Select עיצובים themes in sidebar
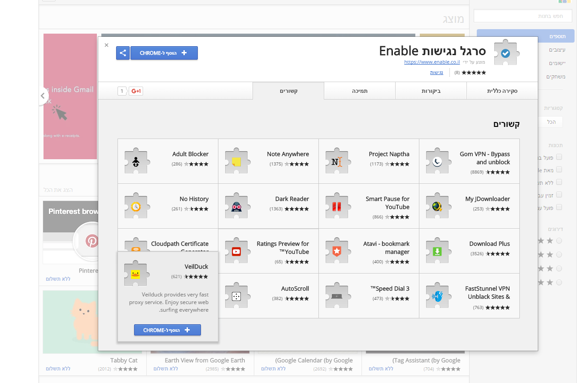The image size is (588, 383). tap(558, 50)
